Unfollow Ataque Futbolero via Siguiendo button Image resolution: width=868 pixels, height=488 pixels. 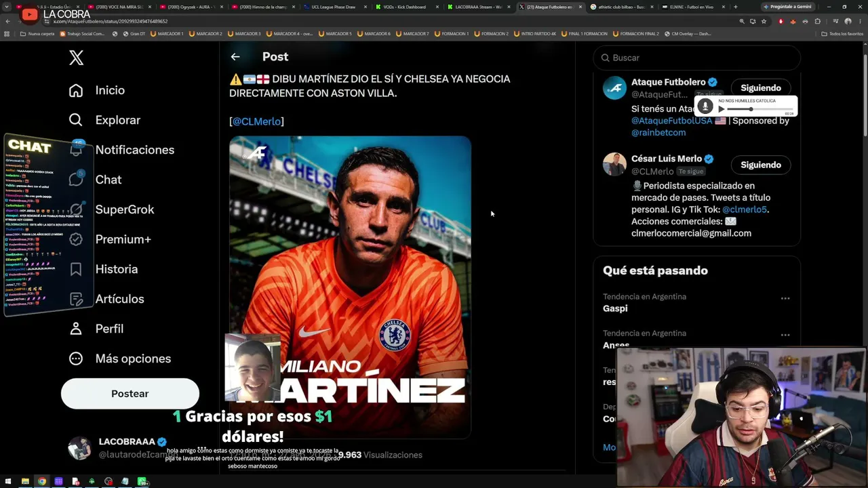tap(761, 88)
